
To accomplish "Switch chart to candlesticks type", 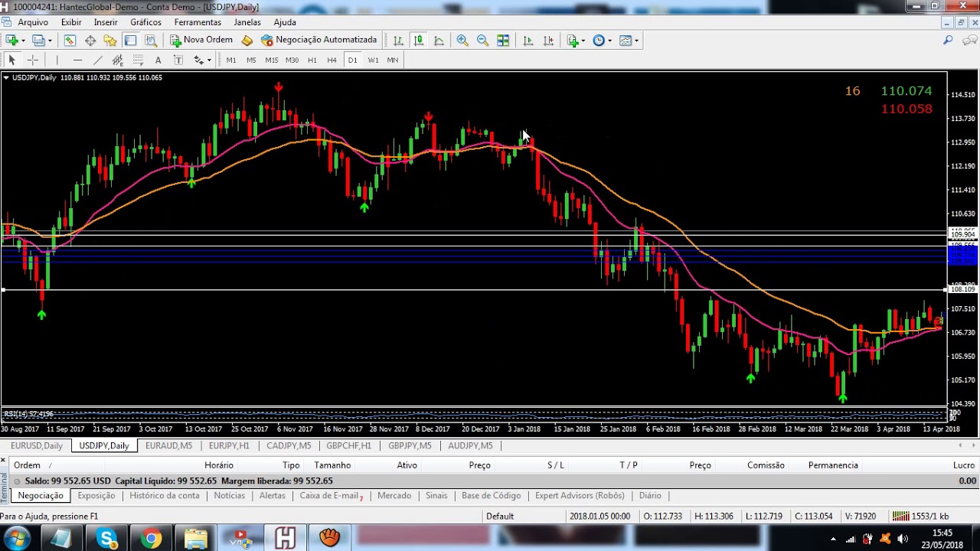I will pyautogui.click(x=418, y=41).
